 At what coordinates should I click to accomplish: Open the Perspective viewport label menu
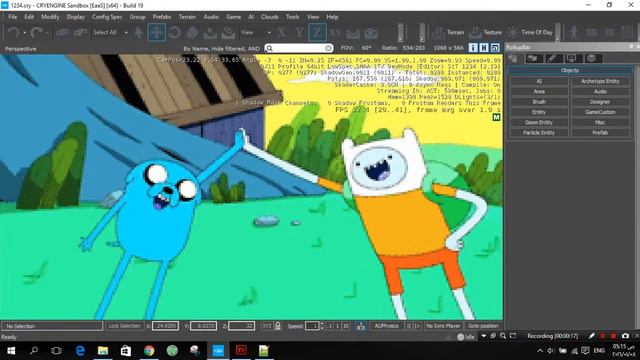(x=20, y=49)
